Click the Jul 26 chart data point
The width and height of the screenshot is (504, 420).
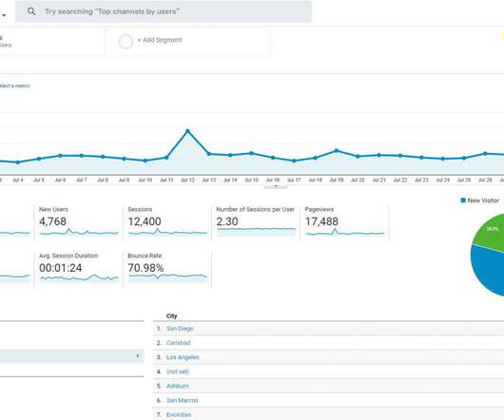tap(485, 154)
